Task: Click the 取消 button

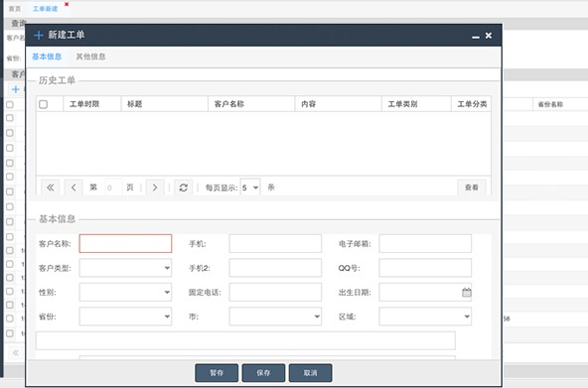Action: [x=310, y=373]
